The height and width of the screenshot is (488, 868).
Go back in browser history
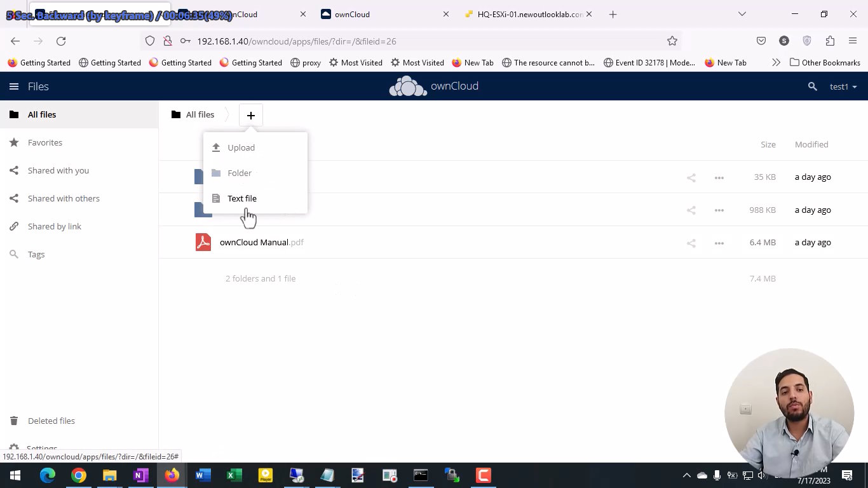15,41
